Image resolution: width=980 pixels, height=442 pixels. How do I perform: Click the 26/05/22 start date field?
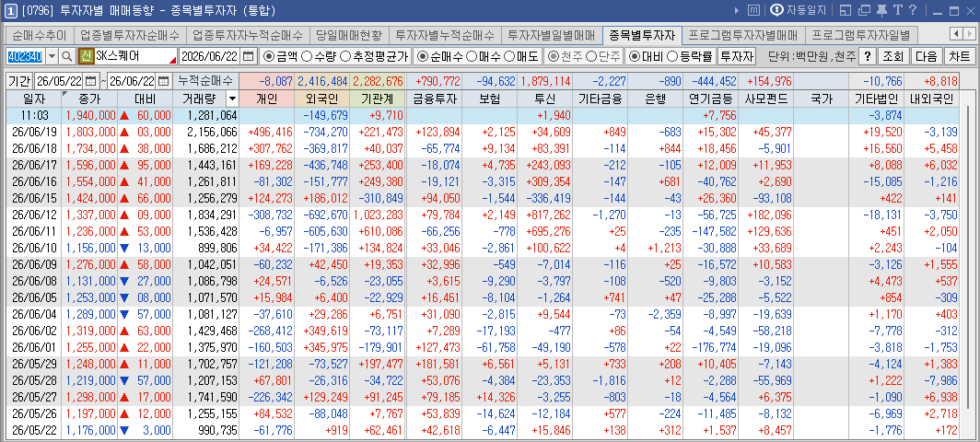coord(59,81)
